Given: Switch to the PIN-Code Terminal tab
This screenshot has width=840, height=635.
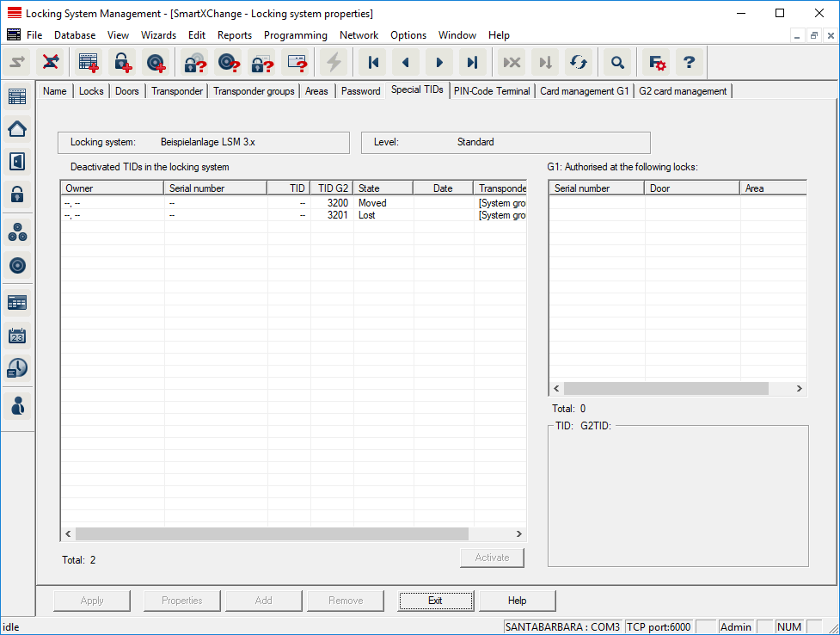Looking at the screenshot, I should [x=492, y=91].
